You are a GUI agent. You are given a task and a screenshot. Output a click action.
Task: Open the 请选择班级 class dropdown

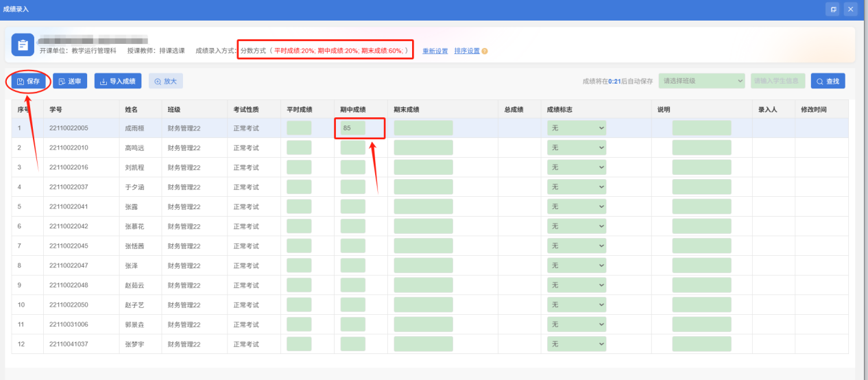coord(701,81)
